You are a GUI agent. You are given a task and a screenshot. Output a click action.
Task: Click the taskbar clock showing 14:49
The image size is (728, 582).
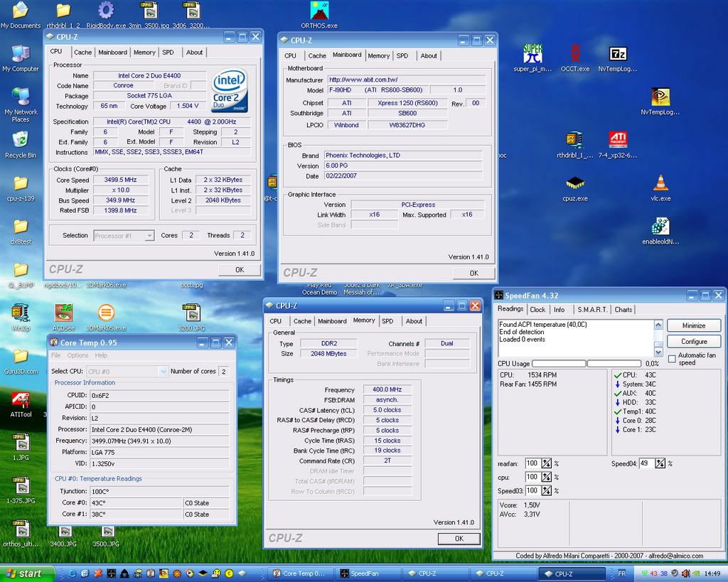pyautogui.click(x=712, y=573)
